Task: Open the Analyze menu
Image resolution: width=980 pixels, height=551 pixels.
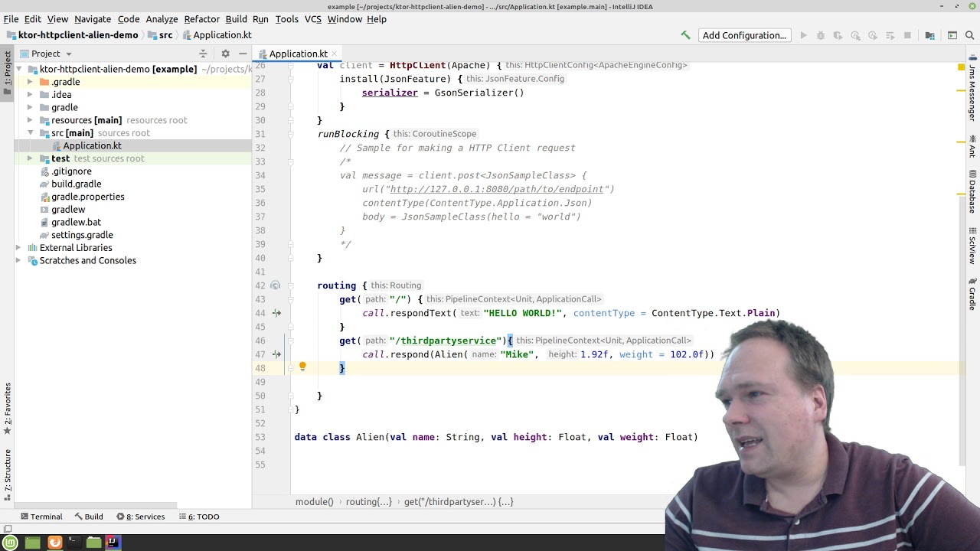Action: [x=162, y=19]
